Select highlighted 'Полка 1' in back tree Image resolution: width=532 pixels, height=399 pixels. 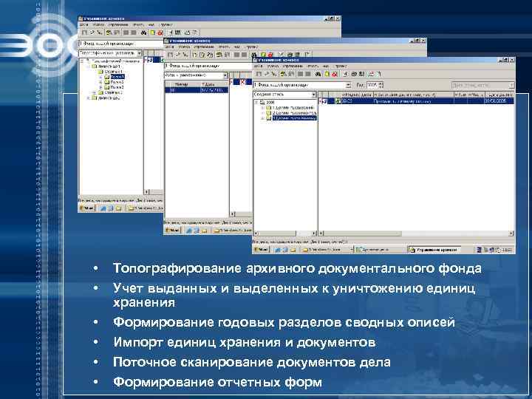tap(117, 77)
